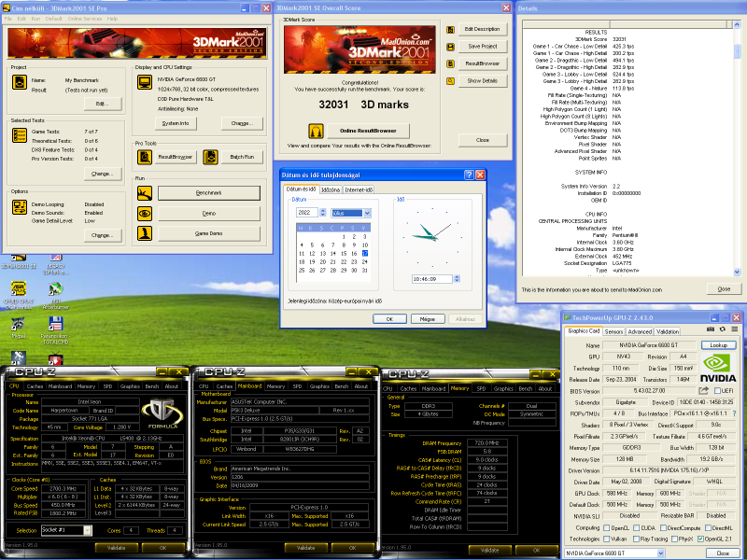The height and width of the screenshot is (560, 747).
Task: Click the Batch Run icon under Pro Tools
Action: 211,157
